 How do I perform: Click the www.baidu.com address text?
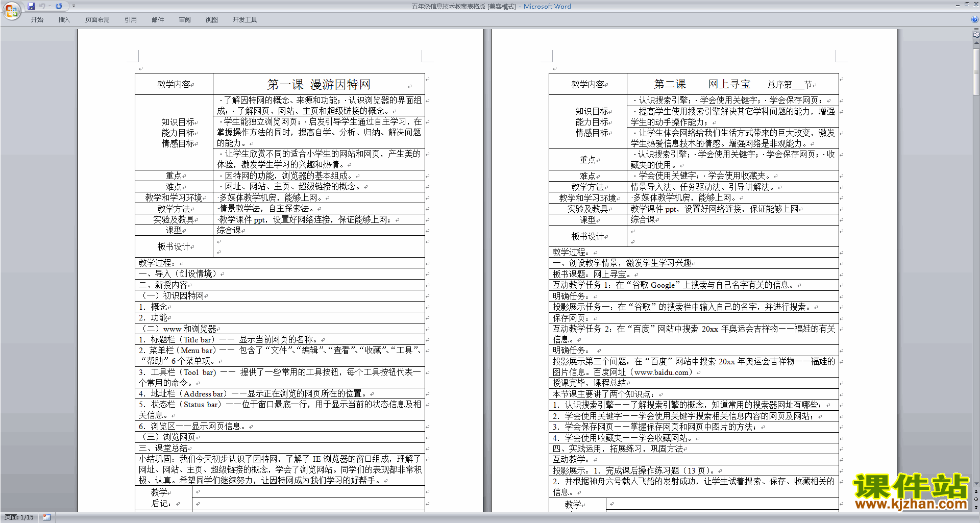(661, 372)
